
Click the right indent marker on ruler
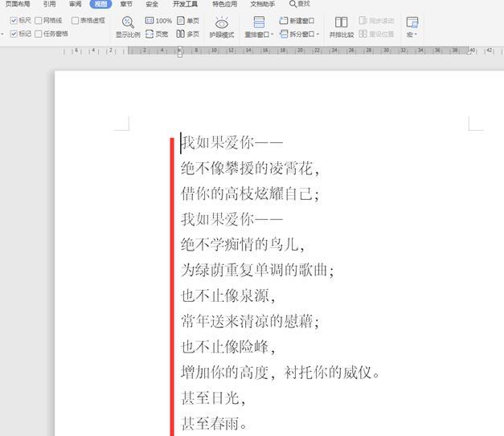(469, 53)
